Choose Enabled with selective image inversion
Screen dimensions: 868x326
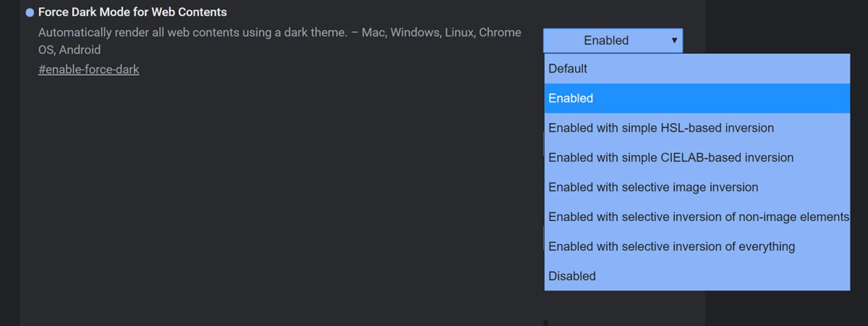coord(697,187)
